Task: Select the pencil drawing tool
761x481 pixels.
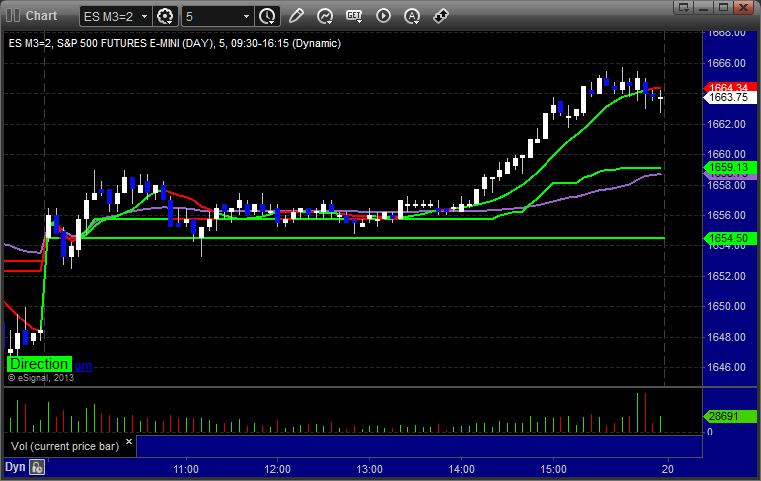Action: pyautogui.click(x=296, y=16)
